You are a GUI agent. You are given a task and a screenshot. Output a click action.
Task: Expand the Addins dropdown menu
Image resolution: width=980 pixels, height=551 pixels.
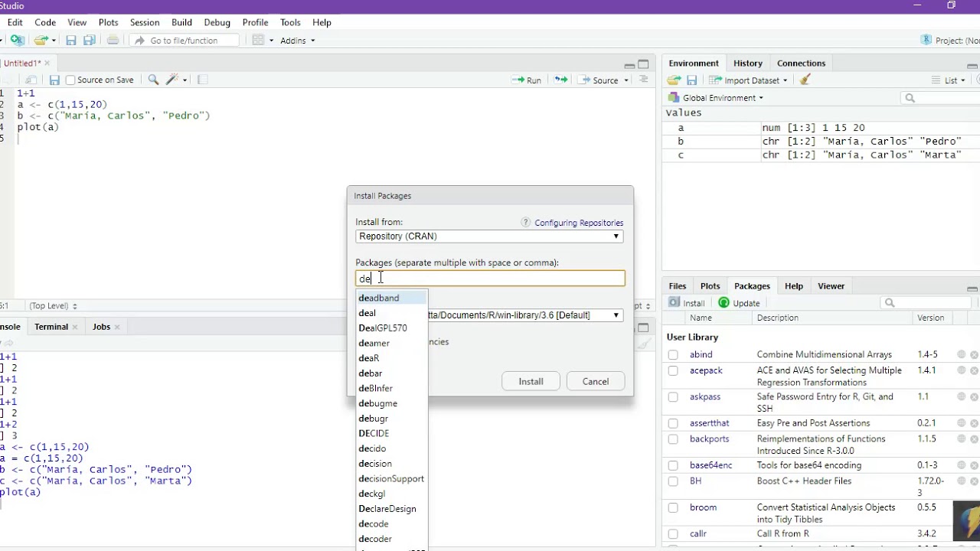click(297, 41)
